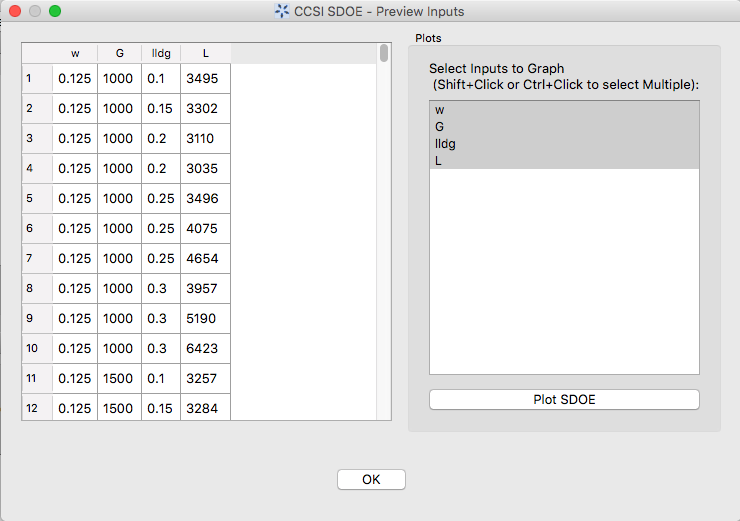Select row header 8

point(37,288)
